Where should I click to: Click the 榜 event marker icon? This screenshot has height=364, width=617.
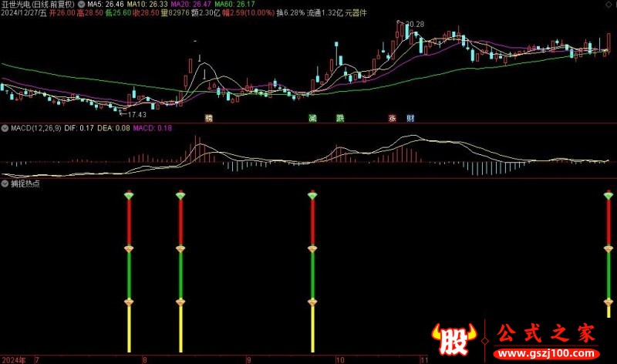click(x=209, y=118)
